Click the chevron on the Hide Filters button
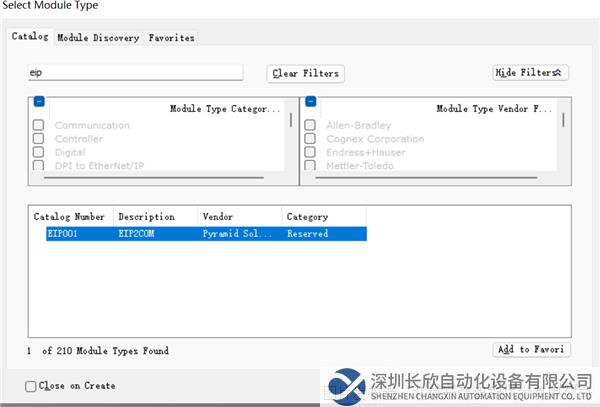Viewport: 600px width, 407px height. (x=560, y=73)
